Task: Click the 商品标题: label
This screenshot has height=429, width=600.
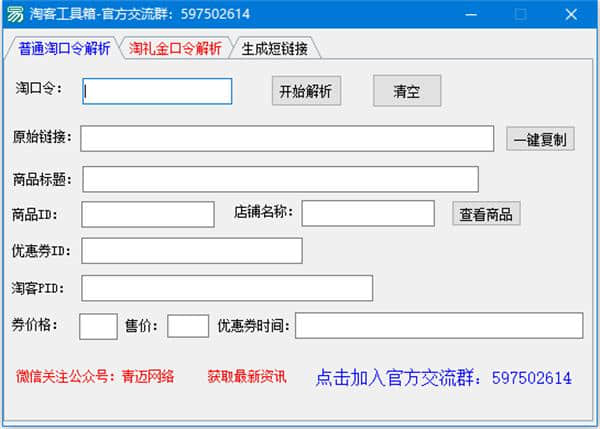Action: pos(42,179)
